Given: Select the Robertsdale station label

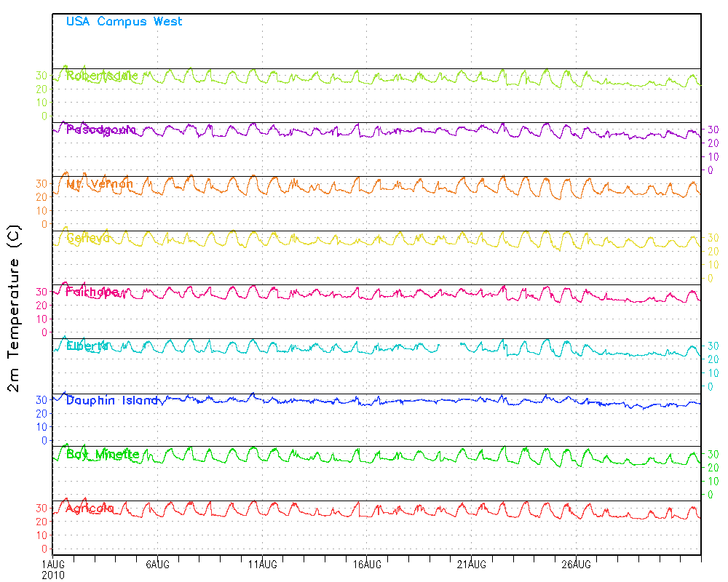Looking at the screenshot, I should pos(102,76).
